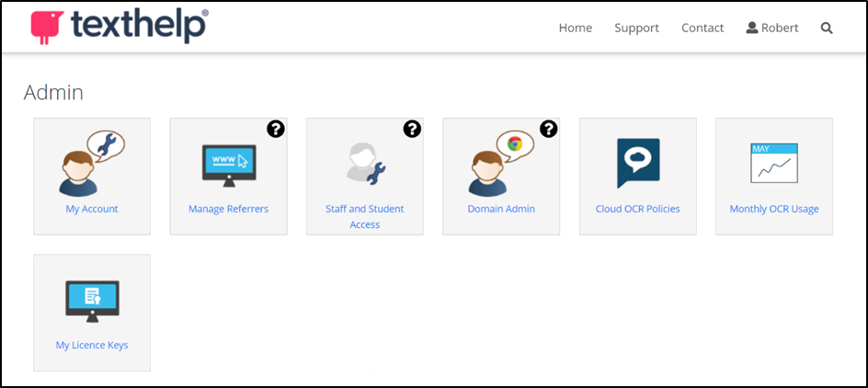This screenshot has width=868, height=388.
Task: Open the My Account link
Action: [x=92, y=210]
